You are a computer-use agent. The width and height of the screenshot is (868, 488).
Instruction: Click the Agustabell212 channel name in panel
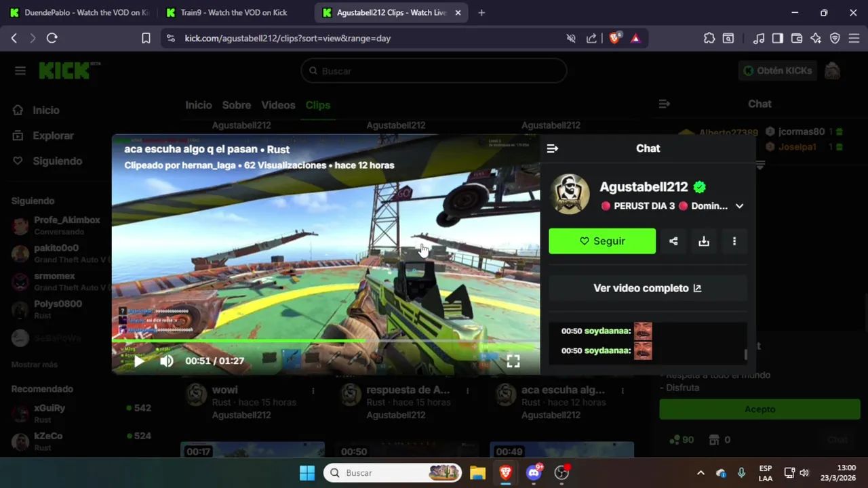coord(644,187)
